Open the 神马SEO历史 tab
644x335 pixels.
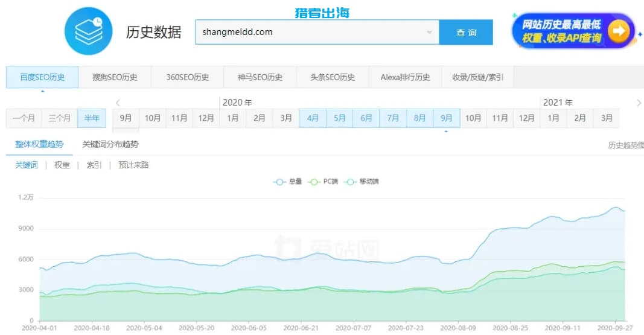(260, 77)
